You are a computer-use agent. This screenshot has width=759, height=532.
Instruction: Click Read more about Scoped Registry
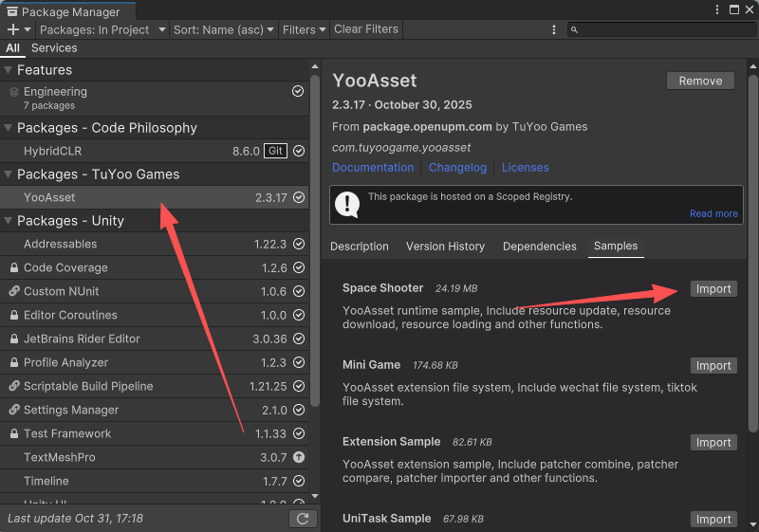713,213
